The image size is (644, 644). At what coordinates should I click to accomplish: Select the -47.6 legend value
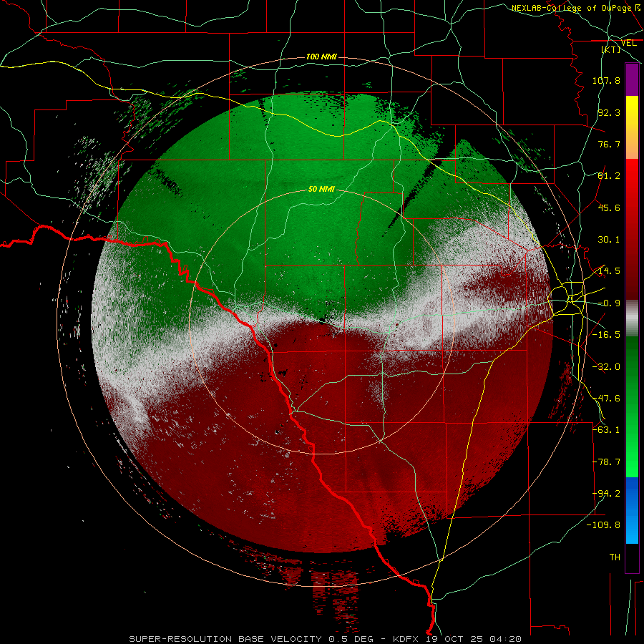[606, 399]
